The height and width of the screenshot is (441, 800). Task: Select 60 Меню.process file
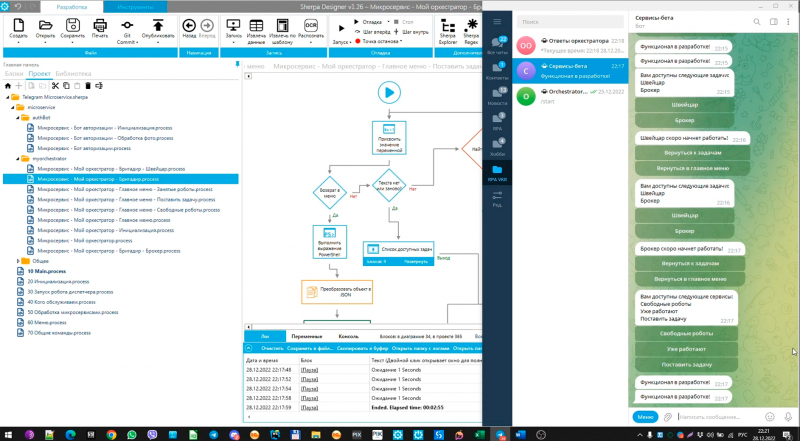[47, 323]
